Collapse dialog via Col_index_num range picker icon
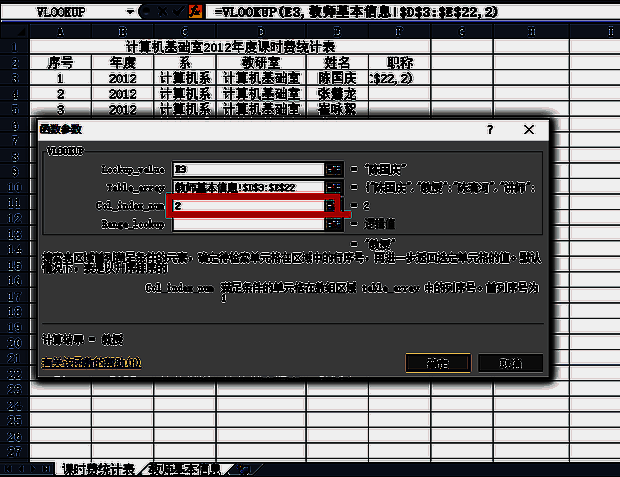Screen dimensions: 620x477 tap(331, 206)
